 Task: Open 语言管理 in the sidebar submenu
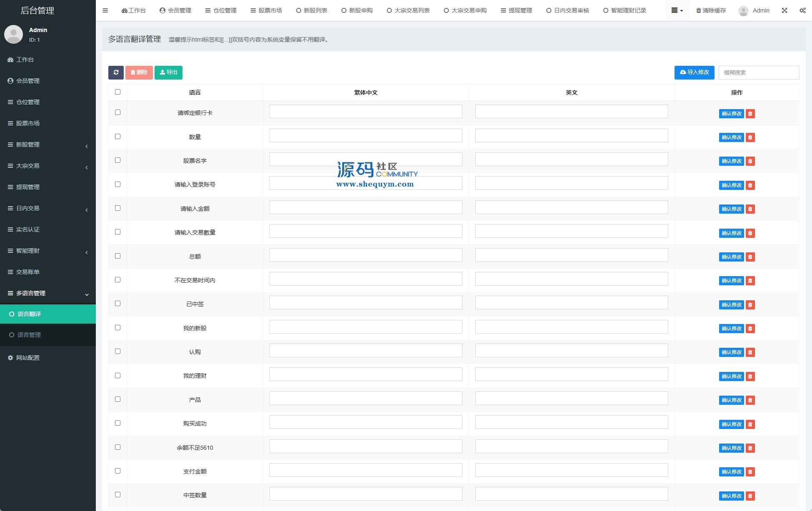[x=29, y=335]
